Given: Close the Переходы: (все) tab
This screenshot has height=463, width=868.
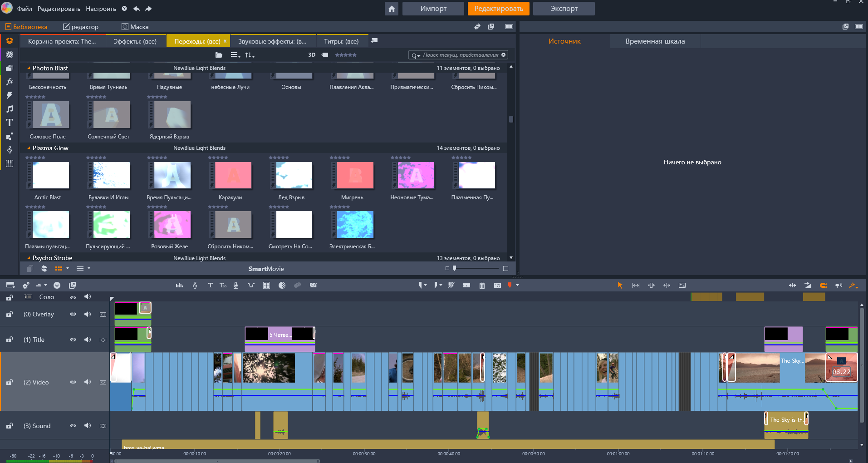Looking at the screenshot, I should click(225, 41).
